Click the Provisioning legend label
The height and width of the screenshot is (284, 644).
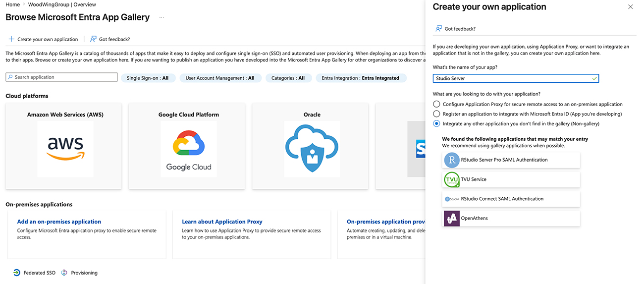(84, 273)
